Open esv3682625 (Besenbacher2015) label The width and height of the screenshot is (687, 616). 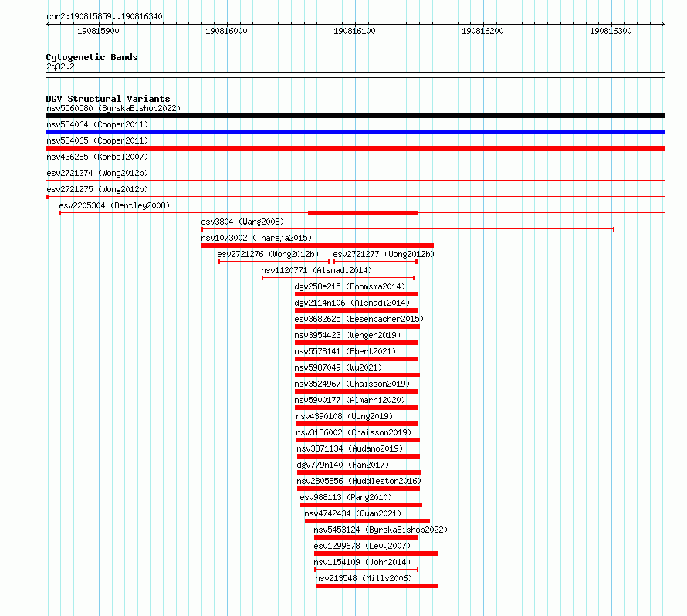[359, 319]
